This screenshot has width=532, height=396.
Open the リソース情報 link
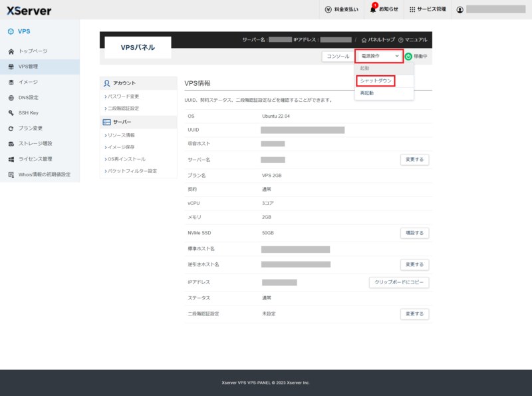(121, 135)
